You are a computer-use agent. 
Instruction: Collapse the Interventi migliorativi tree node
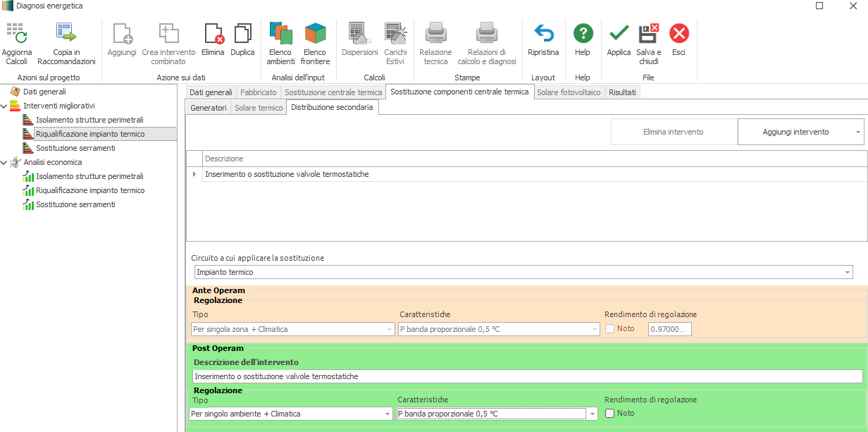(x=5, y=106)
